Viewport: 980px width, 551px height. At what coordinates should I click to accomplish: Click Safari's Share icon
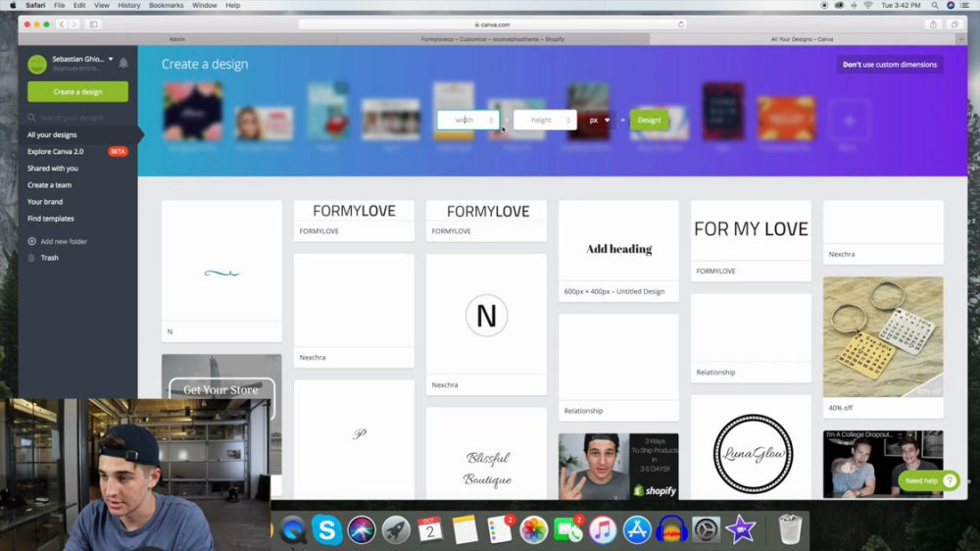click(933, 25)
